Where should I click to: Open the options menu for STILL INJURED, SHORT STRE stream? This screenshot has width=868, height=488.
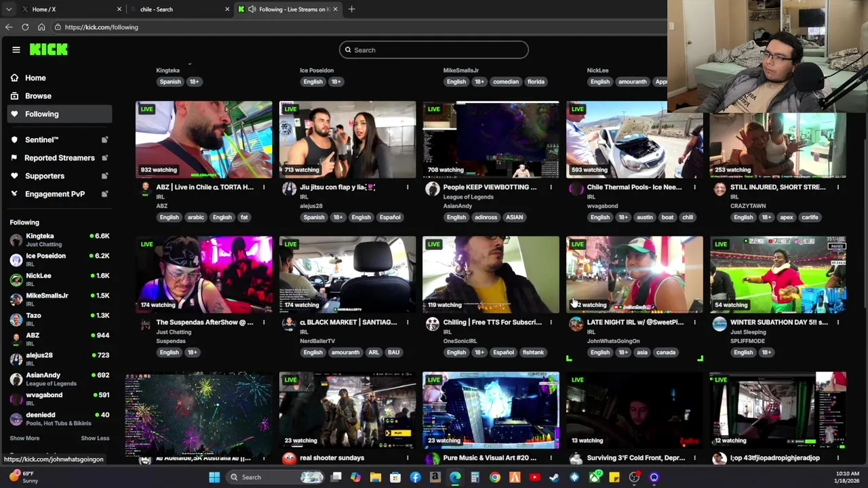pos(838,188)
